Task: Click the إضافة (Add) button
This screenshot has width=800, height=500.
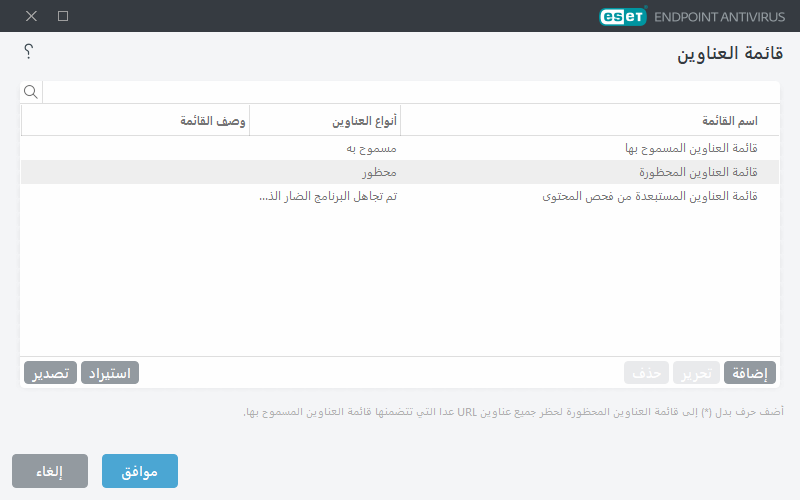Action: [x=749, y=372]
